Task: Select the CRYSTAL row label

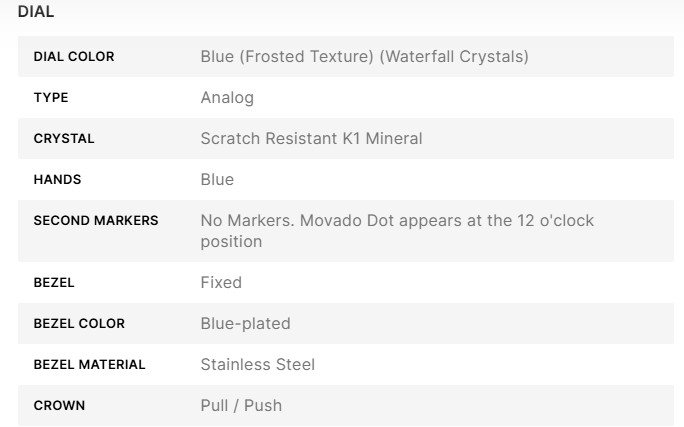Action: (x=64, y=139)
